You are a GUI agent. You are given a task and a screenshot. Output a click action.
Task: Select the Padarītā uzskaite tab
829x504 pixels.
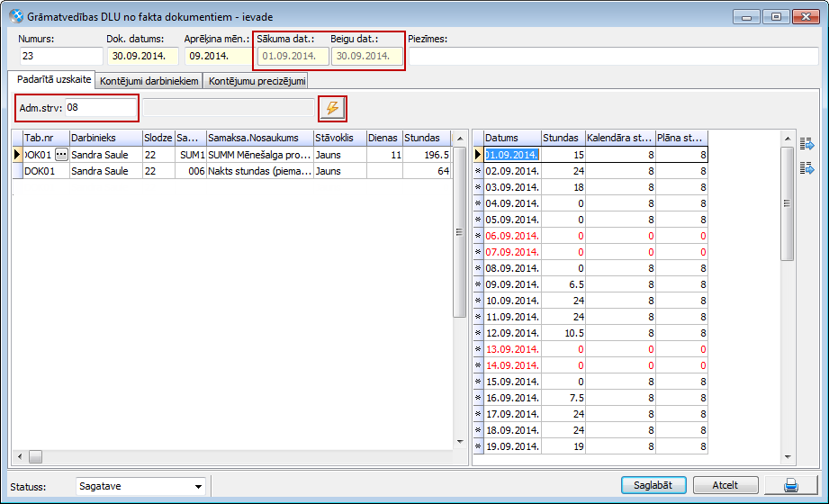pos(55,80)
